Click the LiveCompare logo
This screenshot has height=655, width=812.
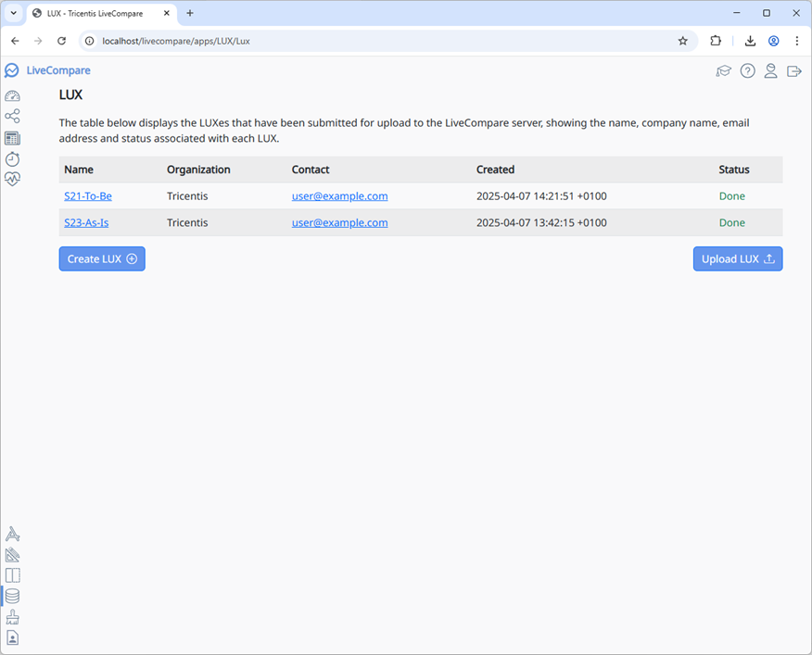11,70
